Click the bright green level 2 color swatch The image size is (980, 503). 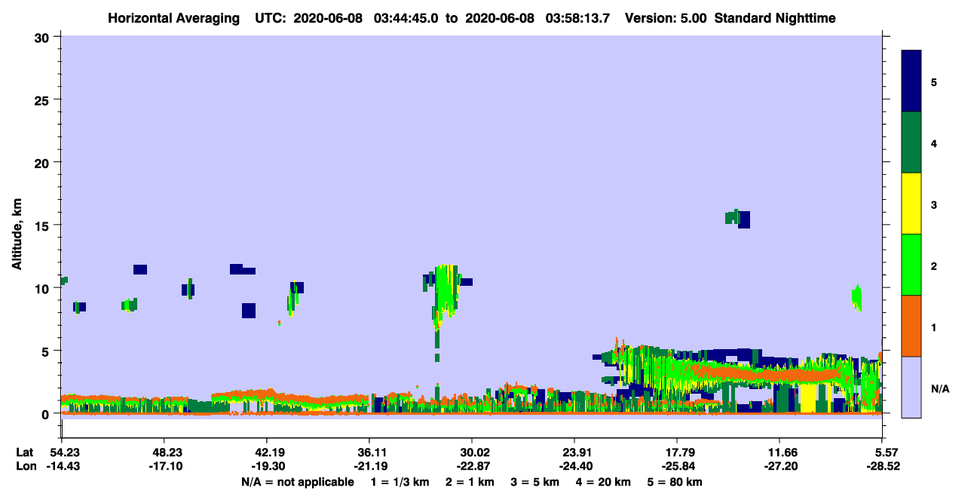(911, 265)
